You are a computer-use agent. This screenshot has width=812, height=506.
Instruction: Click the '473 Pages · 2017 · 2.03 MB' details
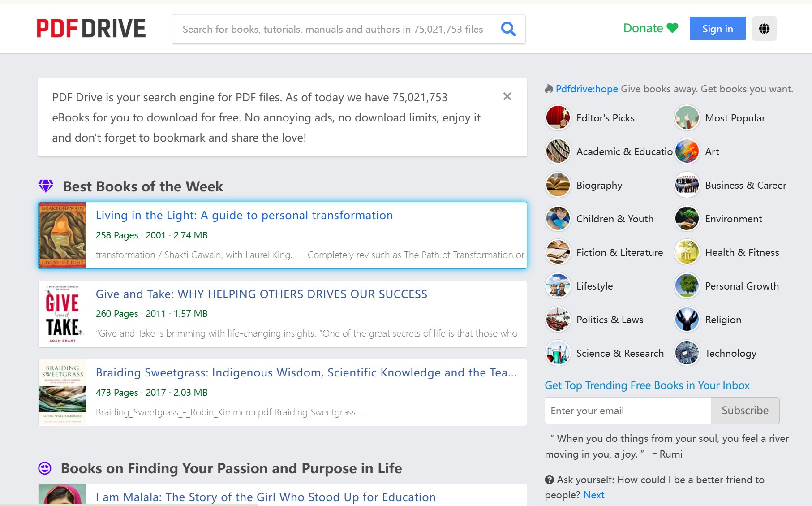click(152, 392)
